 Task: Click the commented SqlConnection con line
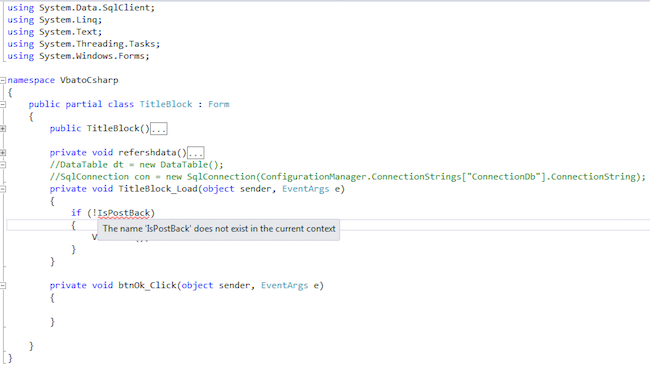pos(347,177)
